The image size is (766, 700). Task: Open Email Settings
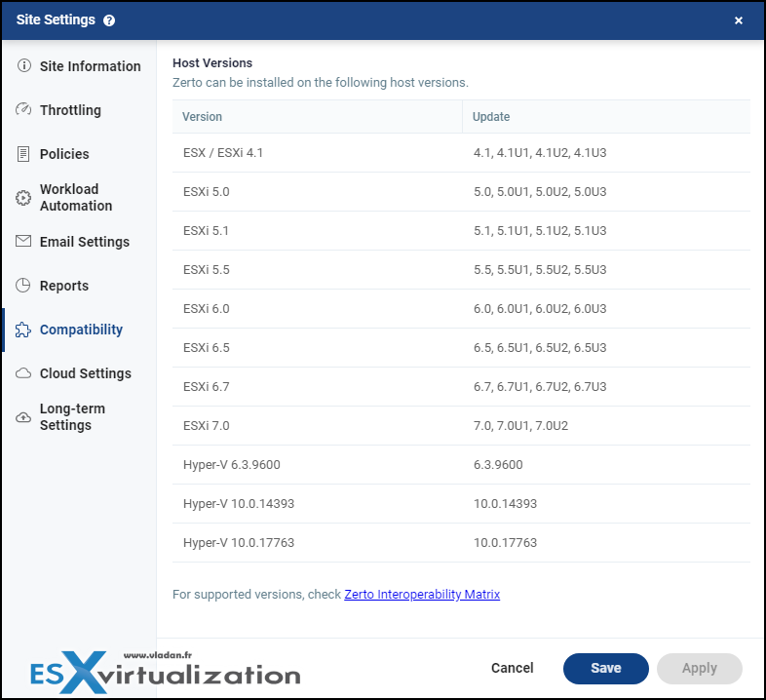point(79,242)
